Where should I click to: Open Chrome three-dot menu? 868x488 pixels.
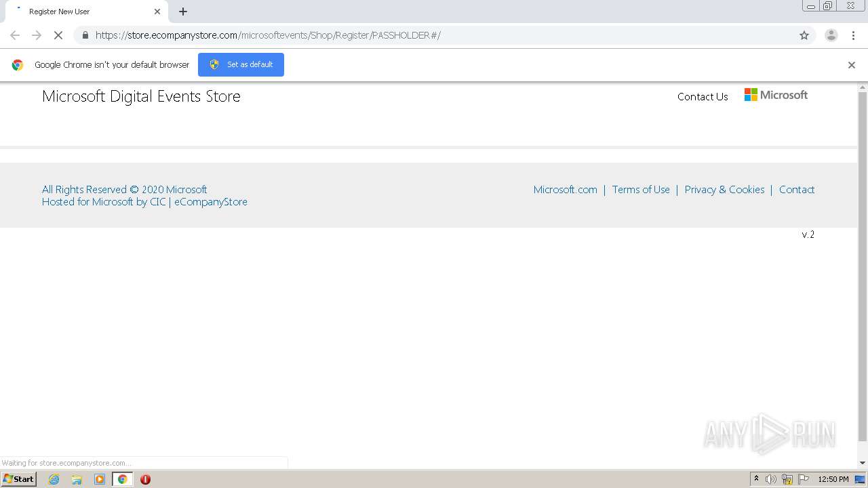[852, 35]
